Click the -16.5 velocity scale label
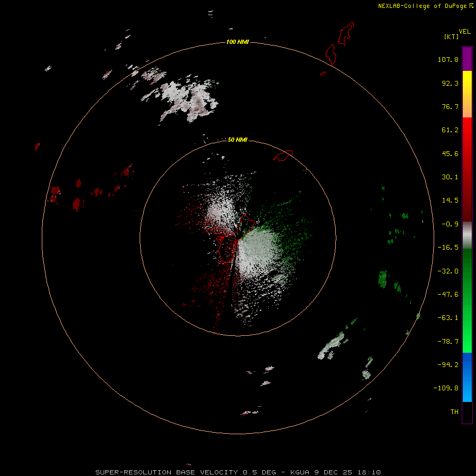Viewport: 476px width, 476px height. 448,248
